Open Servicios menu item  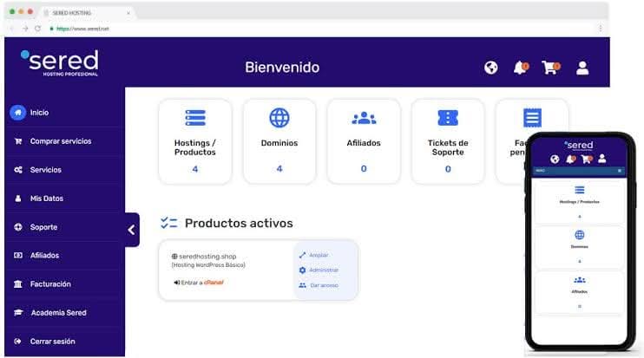[x=46, y=170]
